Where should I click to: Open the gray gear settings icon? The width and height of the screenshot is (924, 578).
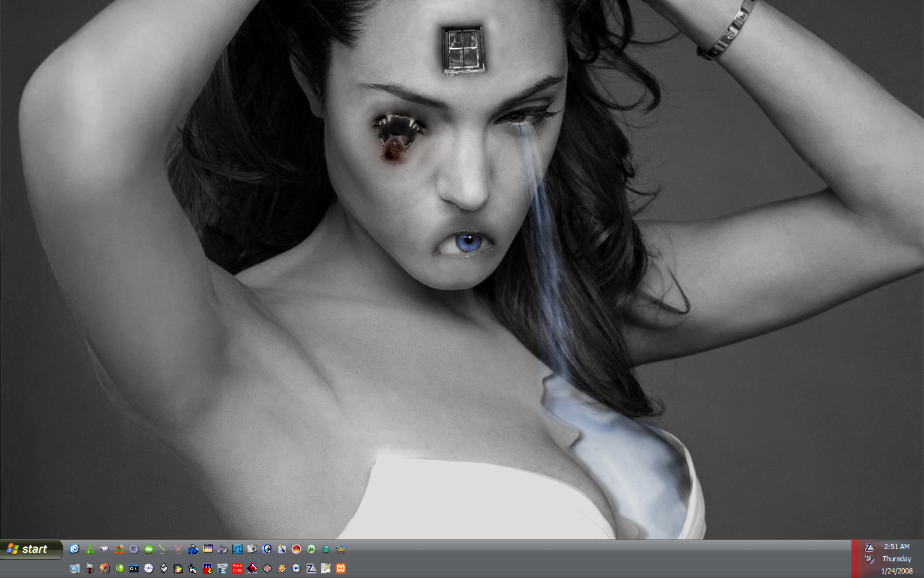pyautogui.click(x=133, y=549)
